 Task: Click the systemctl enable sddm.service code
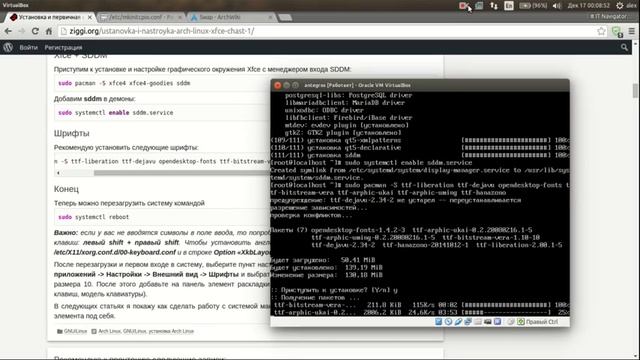coord(116,113)
